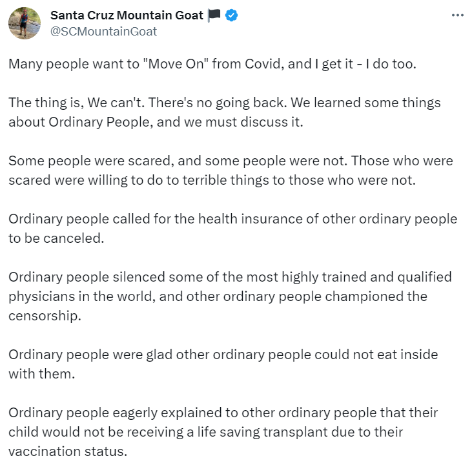Click the paragraph beginning "The thing is"
Screen dimensions: 472x476
[226, 112]
